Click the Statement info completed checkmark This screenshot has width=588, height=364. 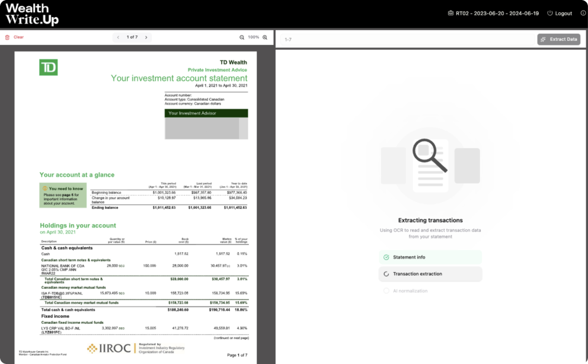tap(386, 257)
